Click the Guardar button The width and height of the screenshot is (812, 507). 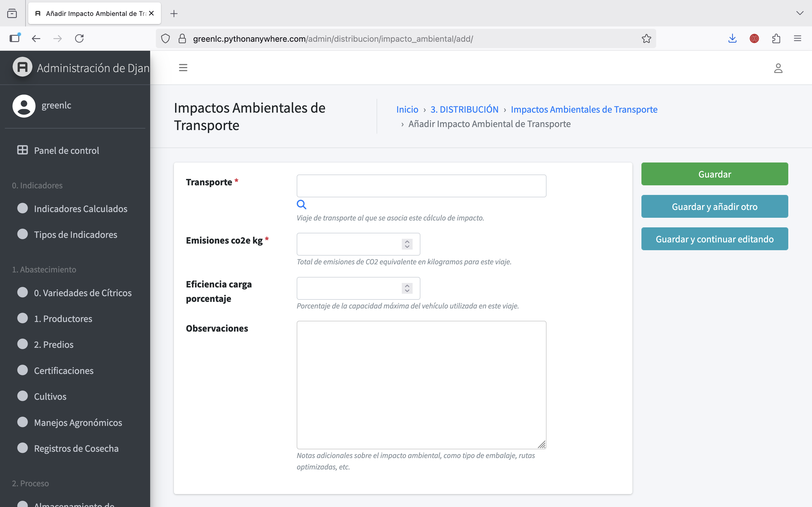point(714,174)
